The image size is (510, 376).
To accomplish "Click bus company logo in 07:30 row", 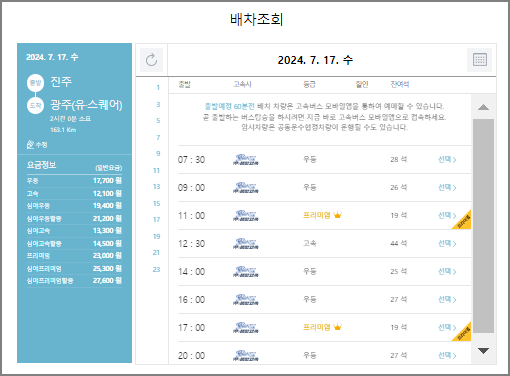I will point(246,160).
